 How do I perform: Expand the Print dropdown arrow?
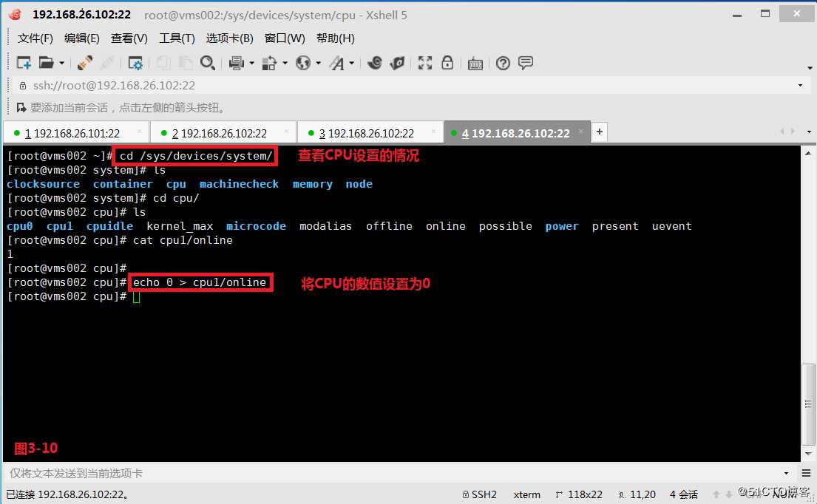pyautogui.click(x=251, y=64)
